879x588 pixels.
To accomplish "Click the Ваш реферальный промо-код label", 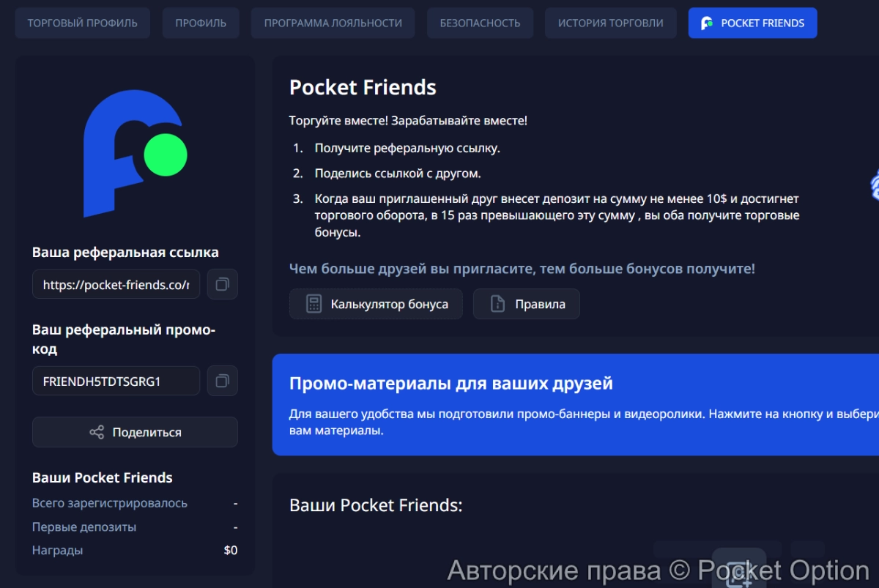I will point(124,339).
